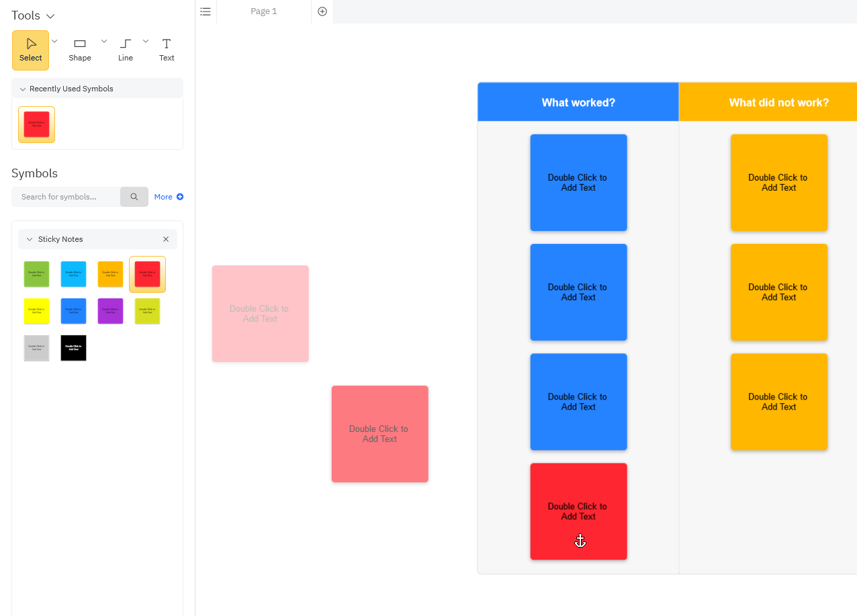Viewport: 857px width, 616px height.
Task: Pick the green sticky note symbol
Action: pos(36,274)
